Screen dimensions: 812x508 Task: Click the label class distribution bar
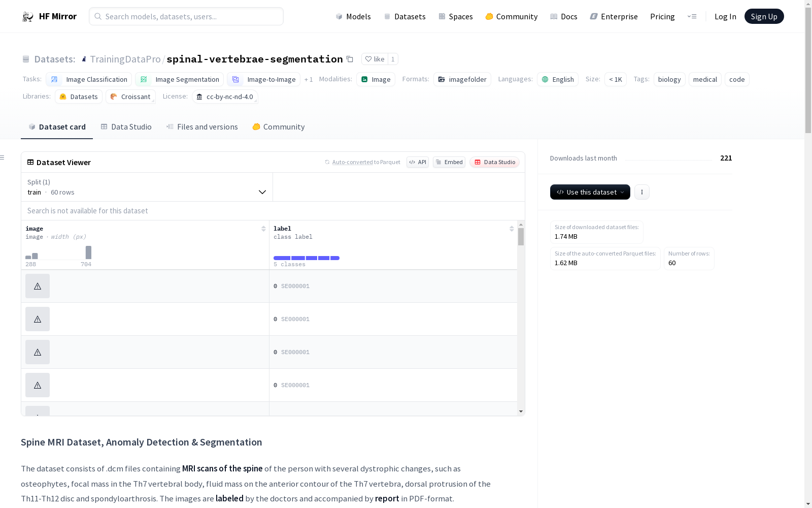[307, 258]
